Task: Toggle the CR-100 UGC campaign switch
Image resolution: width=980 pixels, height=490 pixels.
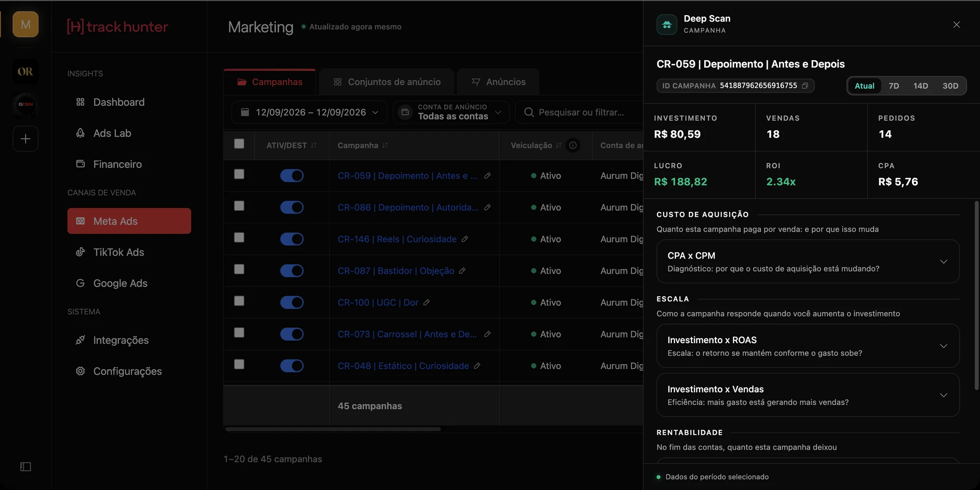Action: point(292,303)
